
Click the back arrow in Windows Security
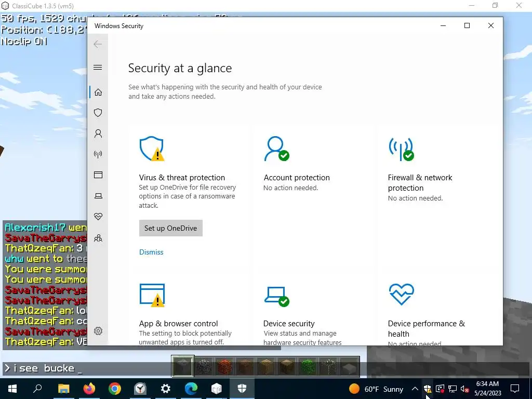[x=98, y=44]
